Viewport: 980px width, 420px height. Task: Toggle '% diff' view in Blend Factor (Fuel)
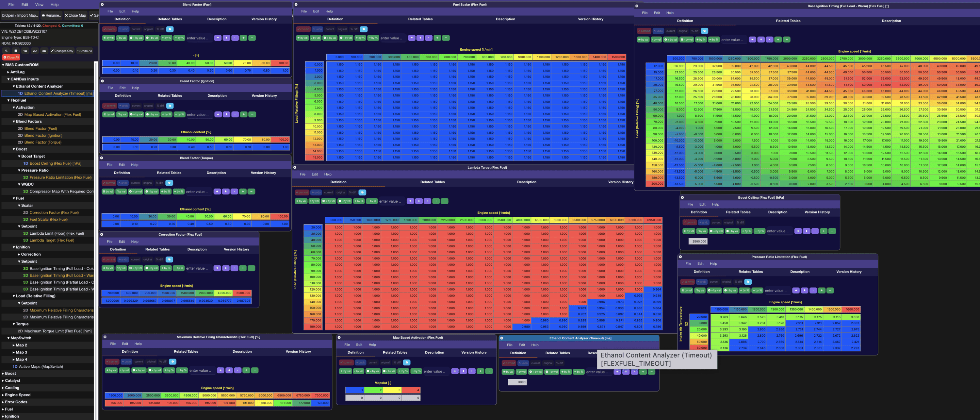(x=160, y=29)
